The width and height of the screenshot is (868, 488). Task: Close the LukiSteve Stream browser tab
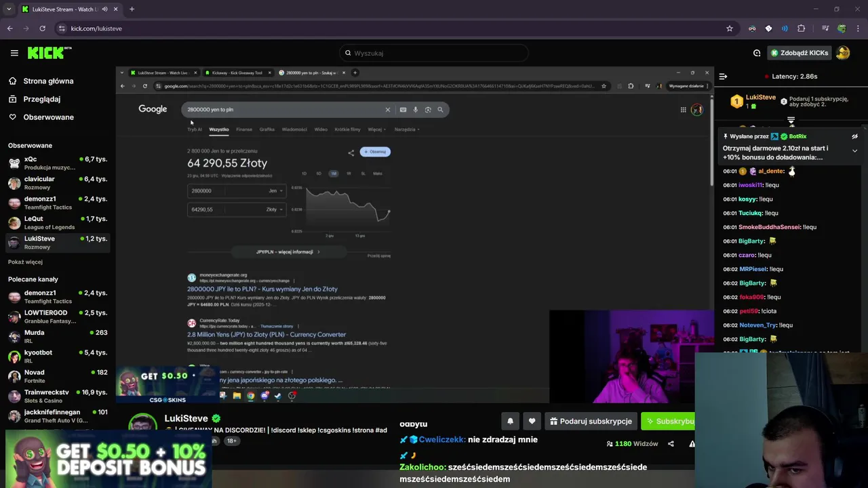(x=115, y=9)
